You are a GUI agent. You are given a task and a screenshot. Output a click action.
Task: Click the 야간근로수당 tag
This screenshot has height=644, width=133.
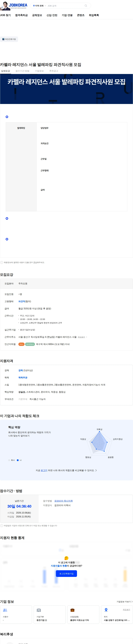pos(9,39)
